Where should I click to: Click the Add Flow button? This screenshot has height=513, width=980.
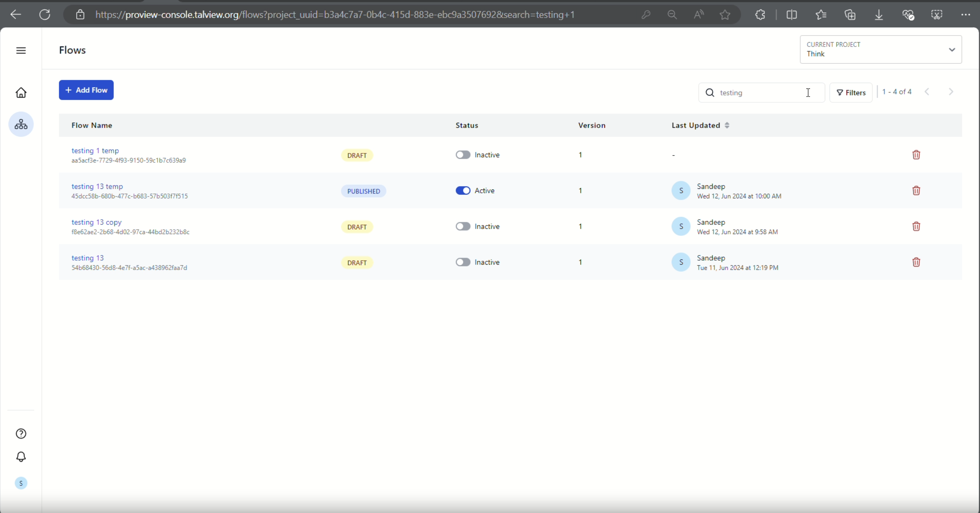(86, 90)
